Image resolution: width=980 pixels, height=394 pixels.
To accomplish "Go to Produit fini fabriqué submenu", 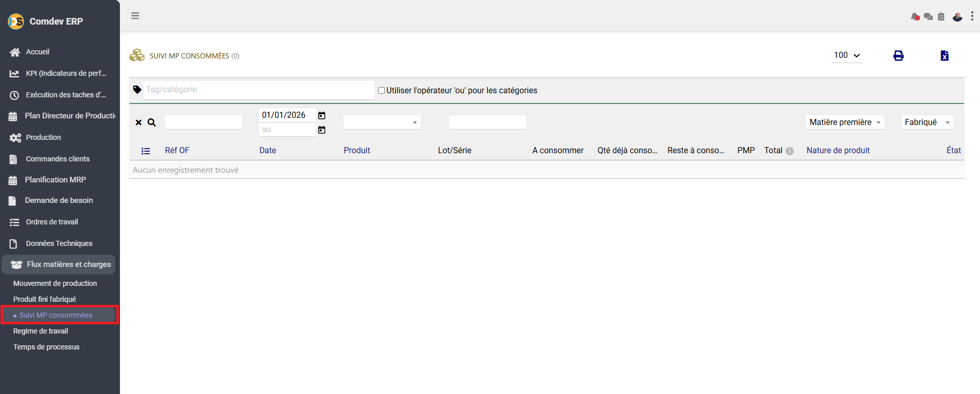I will coord(45,299).
